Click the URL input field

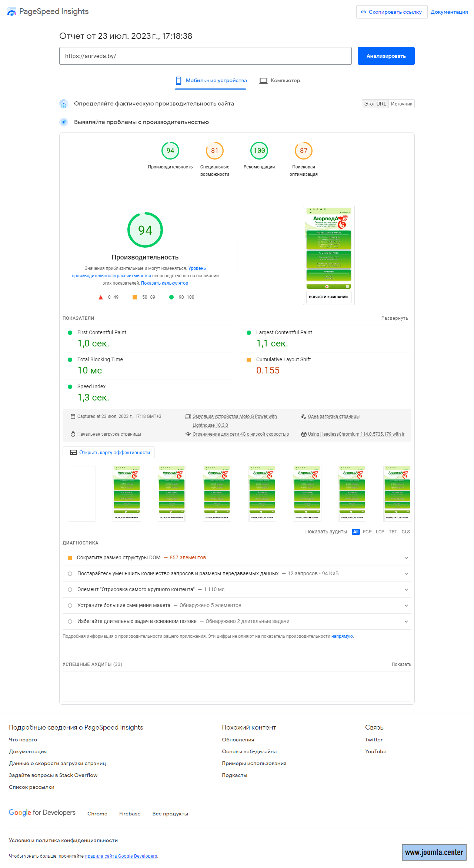(x=205, y=56)
